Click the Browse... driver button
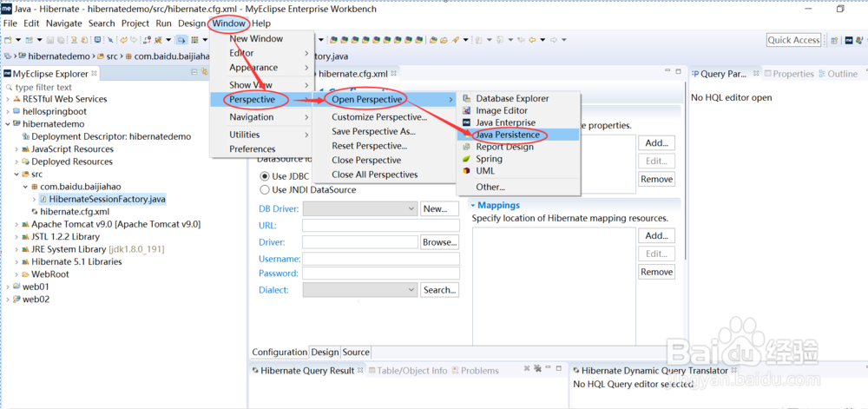Viewport: 868px width, 409px height. 439,242
